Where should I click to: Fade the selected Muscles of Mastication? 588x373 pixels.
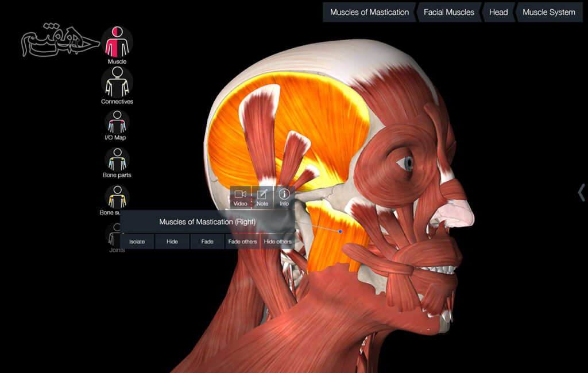[x=207, y=242]
